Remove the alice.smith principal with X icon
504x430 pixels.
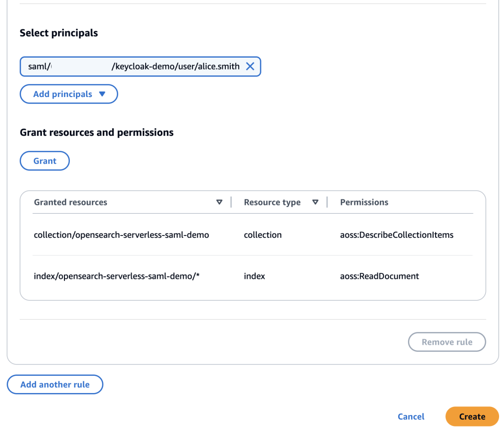pos(250,66)
